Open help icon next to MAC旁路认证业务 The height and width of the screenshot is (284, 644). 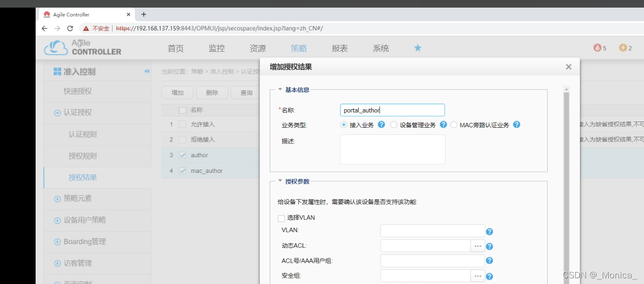click(517, 124)
